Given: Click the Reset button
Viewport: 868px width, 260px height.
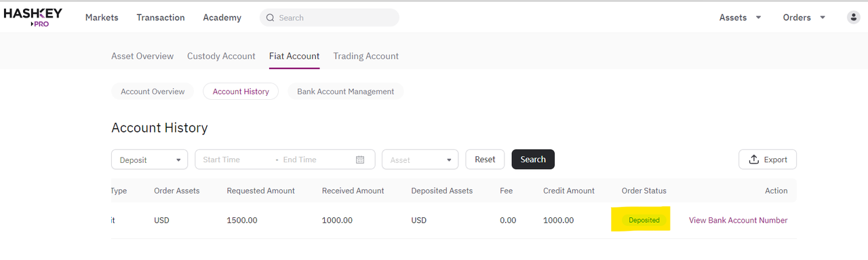Looking at the screenshot, I should point(485,160).
